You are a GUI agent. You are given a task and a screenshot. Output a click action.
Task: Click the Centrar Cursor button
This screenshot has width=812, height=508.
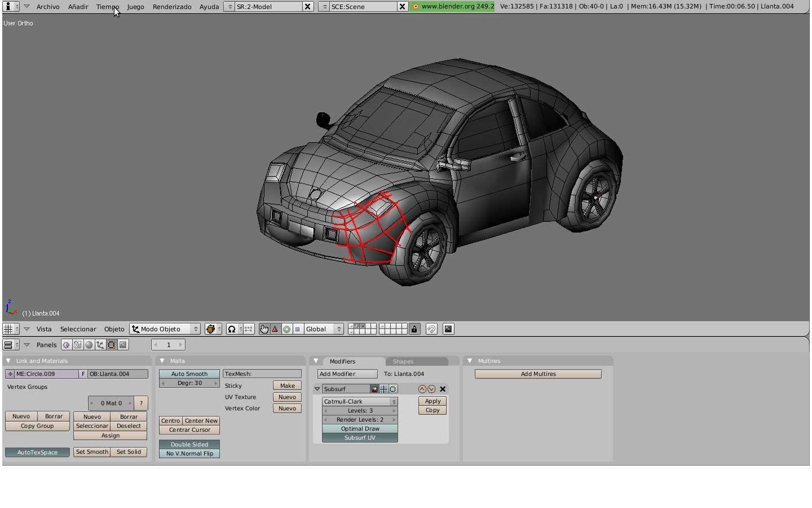189,430
